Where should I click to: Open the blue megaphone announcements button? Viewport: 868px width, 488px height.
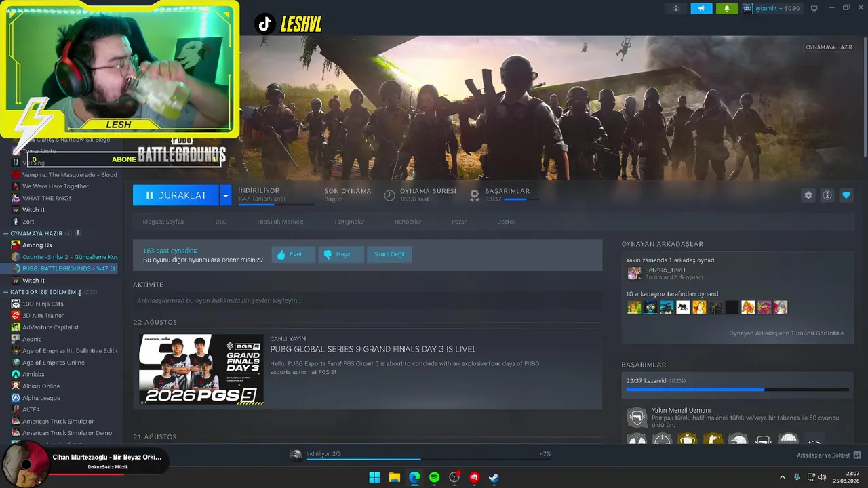701,8
